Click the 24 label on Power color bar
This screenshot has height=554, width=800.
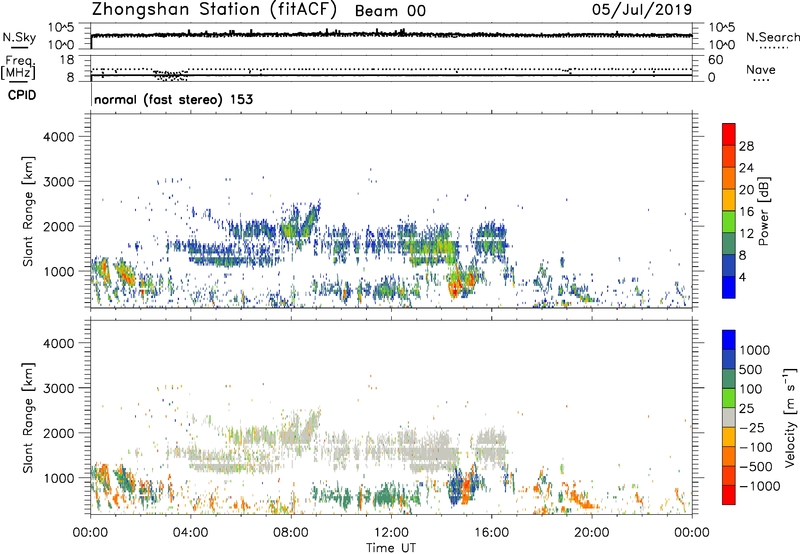(746, 168)
